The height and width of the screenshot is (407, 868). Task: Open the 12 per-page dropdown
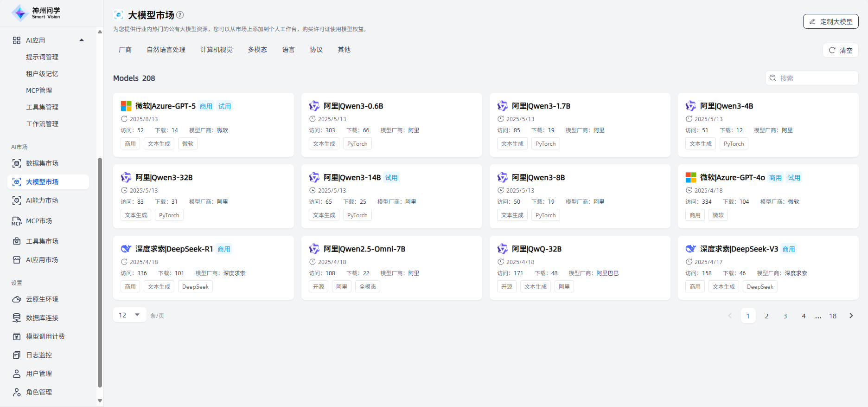pyautogui.click(x=129, y=315)
